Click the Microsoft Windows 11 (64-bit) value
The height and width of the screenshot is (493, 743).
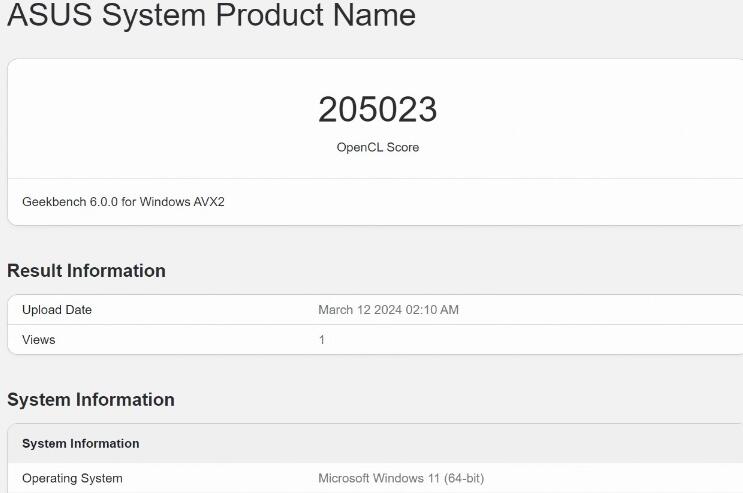tap(400, 479)
